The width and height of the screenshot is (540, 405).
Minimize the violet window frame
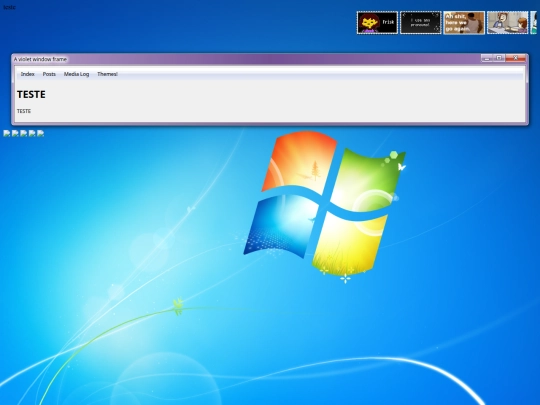point(487,58)
